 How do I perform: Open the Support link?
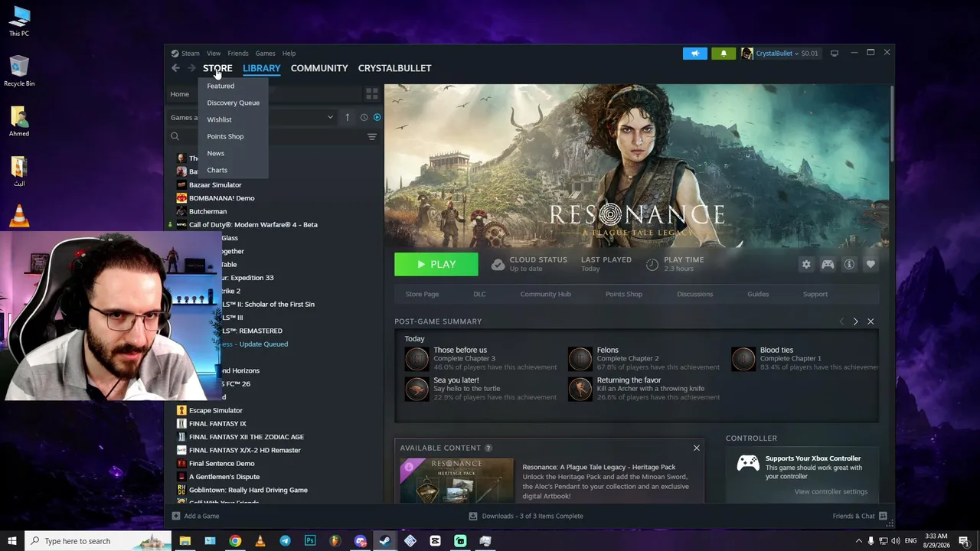click(815, 294)
